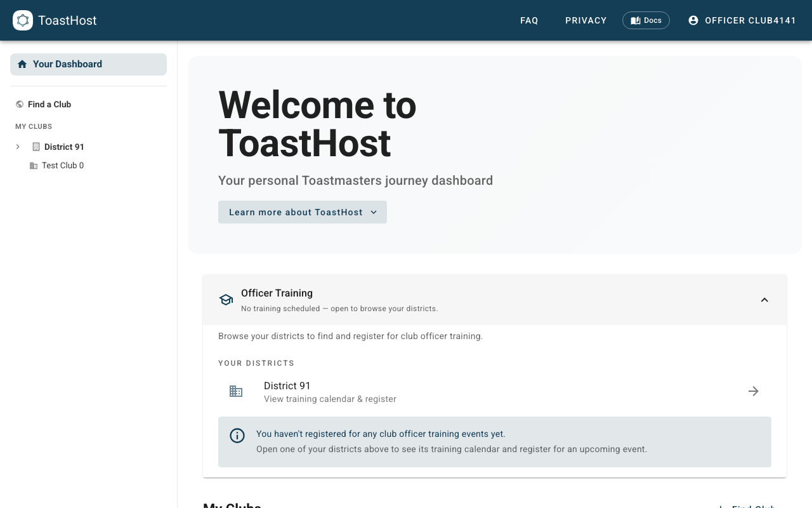Click the account icon beside Officer Club4141
The image size is (812, 508).
tap(693, 20)
